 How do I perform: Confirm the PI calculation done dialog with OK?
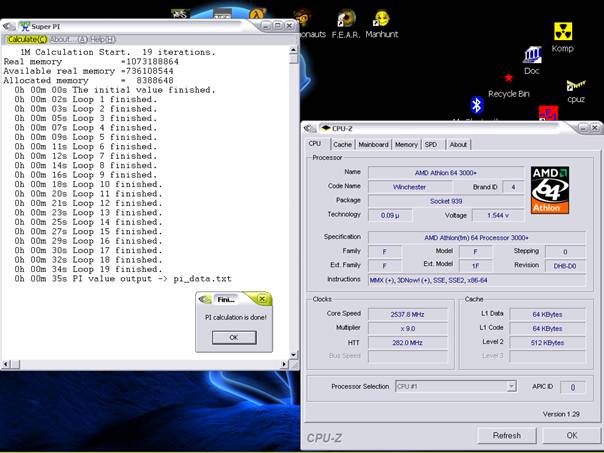(x=233, y=337)
